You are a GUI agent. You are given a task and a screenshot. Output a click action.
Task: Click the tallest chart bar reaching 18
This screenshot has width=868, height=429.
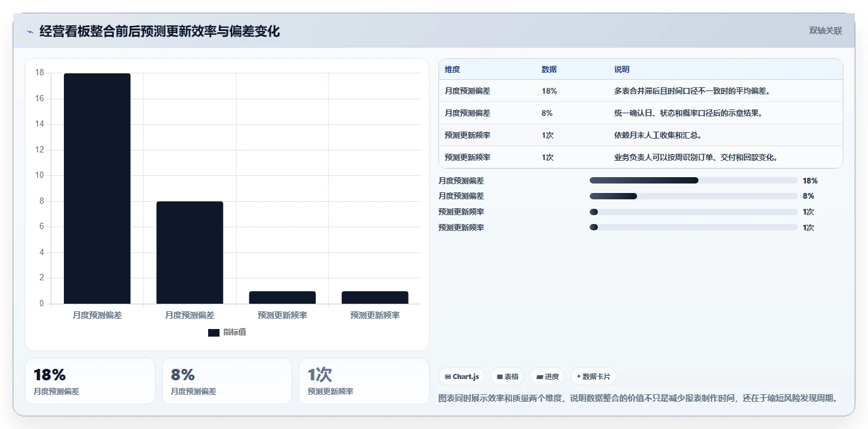(97, 189)
